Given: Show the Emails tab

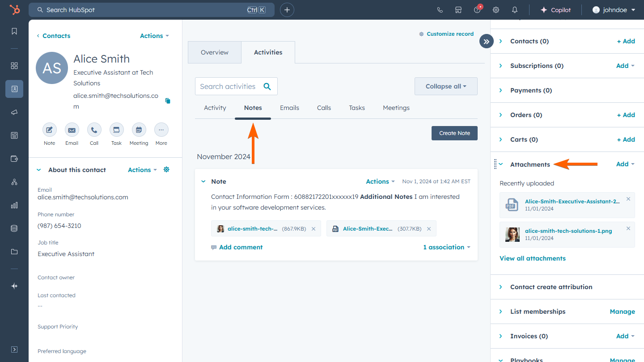Looking at the screenshot, I should pyautogui.click(x=290, y=108).
